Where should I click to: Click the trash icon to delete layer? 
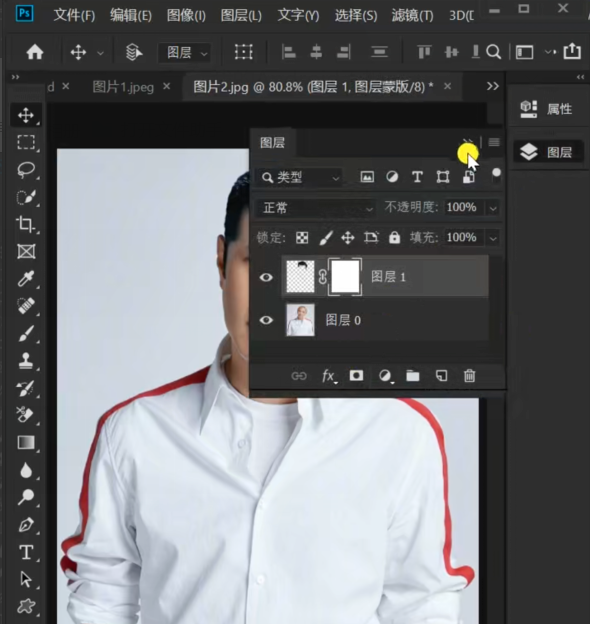pos(469,376)
